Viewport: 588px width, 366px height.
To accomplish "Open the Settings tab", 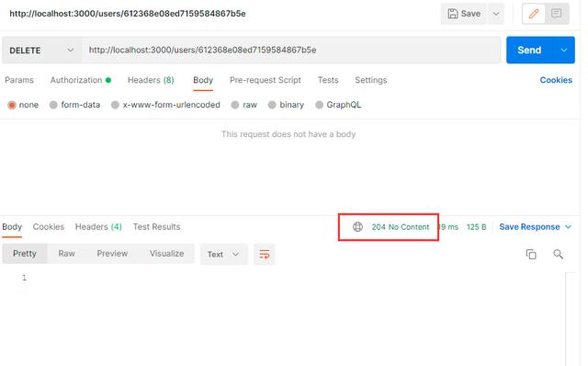I will [371, 80].
